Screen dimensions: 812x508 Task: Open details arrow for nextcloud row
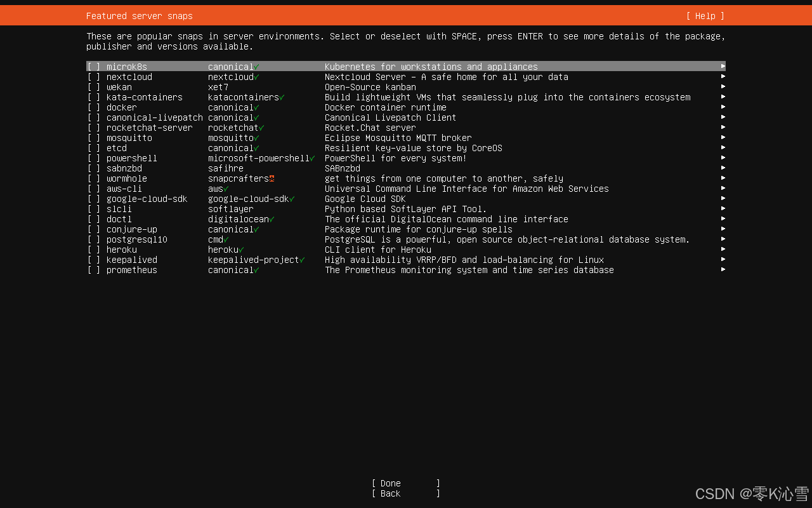click(723, 76)
